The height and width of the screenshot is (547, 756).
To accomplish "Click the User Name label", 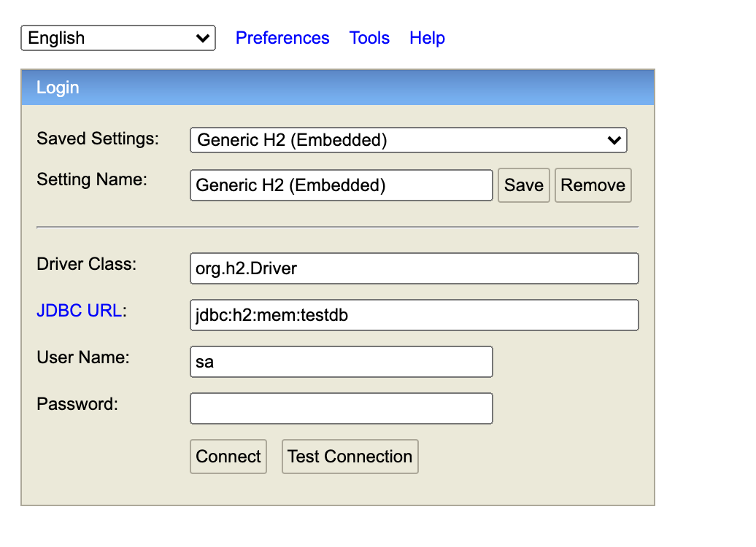I will tap(83, 357).
